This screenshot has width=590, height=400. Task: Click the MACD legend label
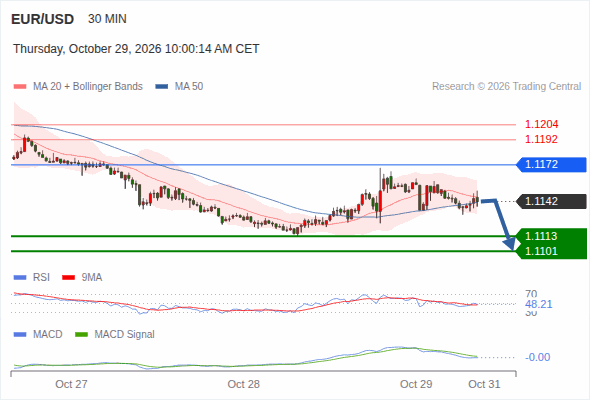pyautogui.click(x=47, y=335)
